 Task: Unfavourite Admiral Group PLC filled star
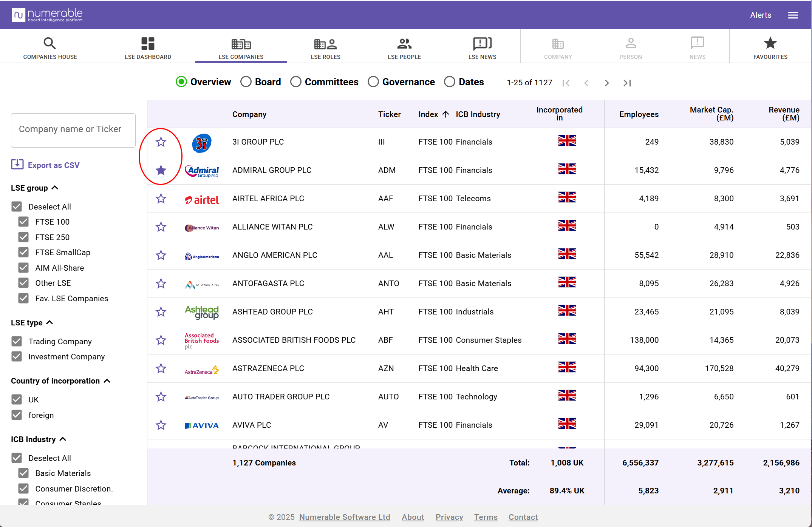[x=161, y=170]
